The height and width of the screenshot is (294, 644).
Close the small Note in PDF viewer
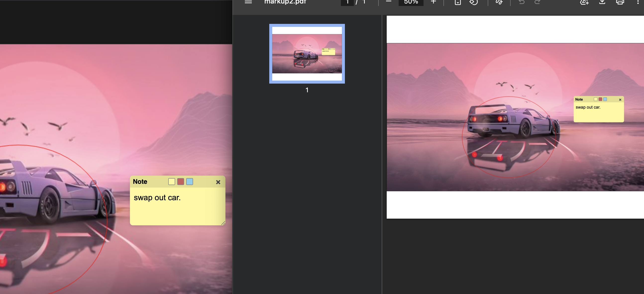point(620,100)
